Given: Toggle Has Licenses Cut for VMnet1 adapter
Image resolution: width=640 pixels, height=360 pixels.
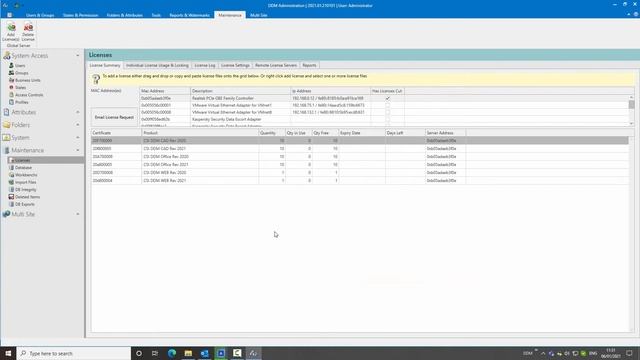Looking at the screenshot, I should point(387,105).
